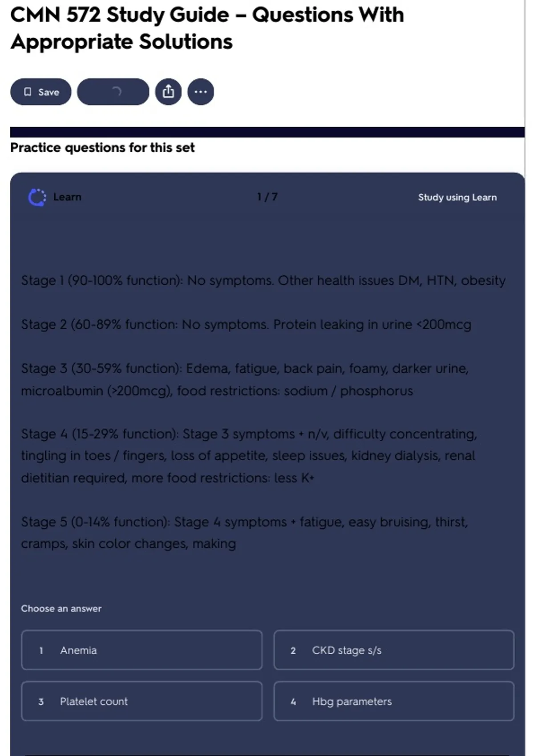Click the Choose an answer label
This screenshot has height=756, width=534.
61,608
